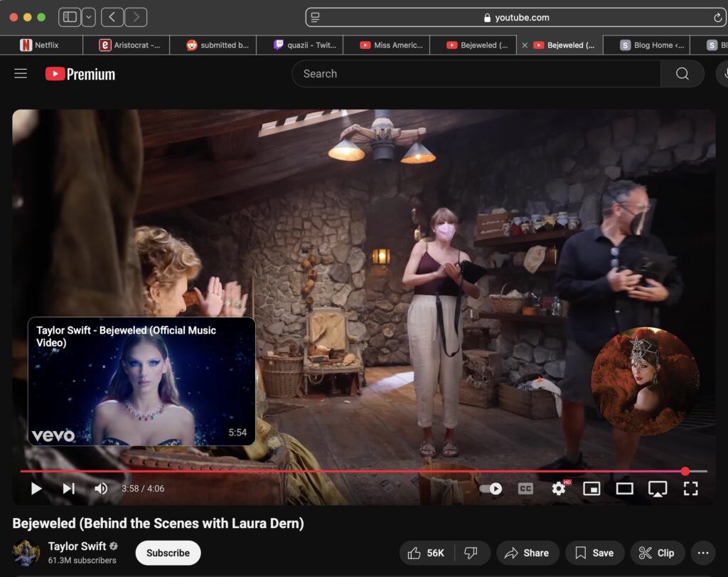Reload the YouTube page
728x577 pixels.
coord(717,18)
